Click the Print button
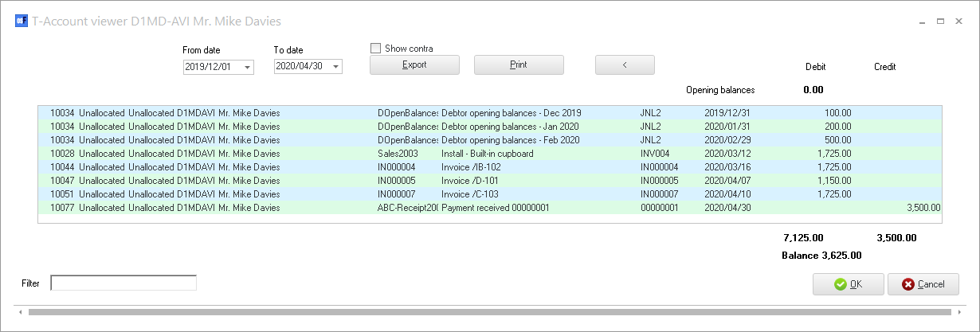980x332 pixels. point(519,65)
